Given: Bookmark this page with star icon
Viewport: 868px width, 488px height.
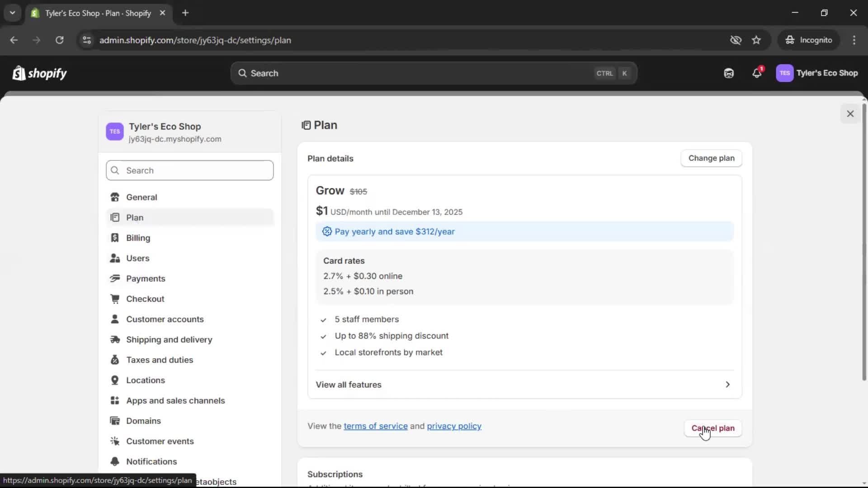Looking at the screenshot, I should click(x=756, y=40).
